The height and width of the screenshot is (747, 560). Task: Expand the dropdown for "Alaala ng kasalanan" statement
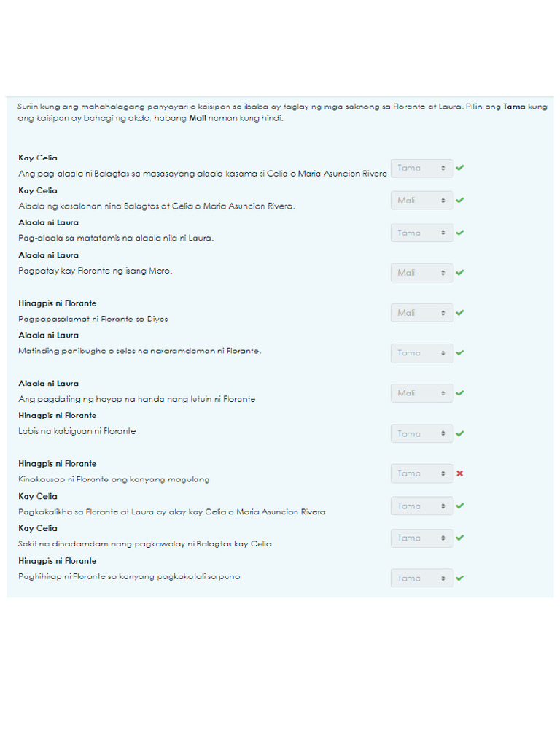coord(421,200)
